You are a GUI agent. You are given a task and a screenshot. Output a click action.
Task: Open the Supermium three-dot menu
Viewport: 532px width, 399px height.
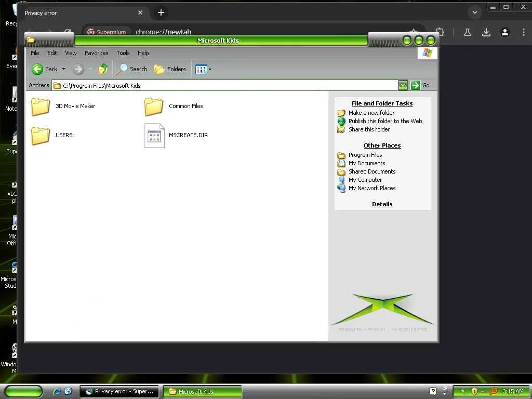click(524, 32)
